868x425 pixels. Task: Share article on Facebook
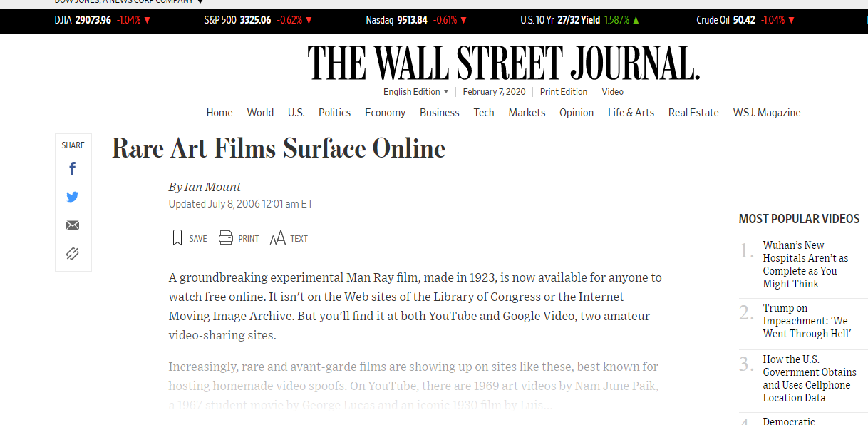pos(72,169)
